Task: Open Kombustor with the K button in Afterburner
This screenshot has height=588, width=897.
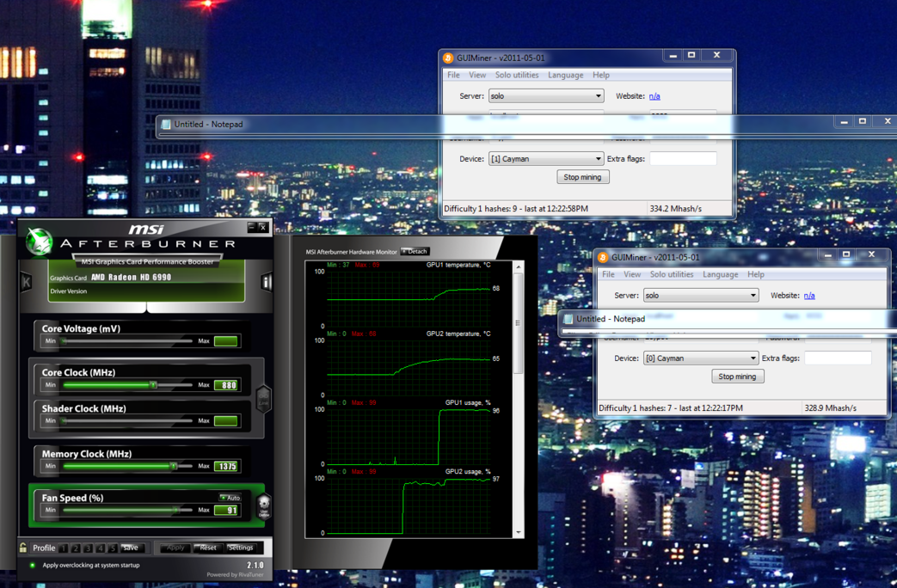Action: click(x=27, y=281)
